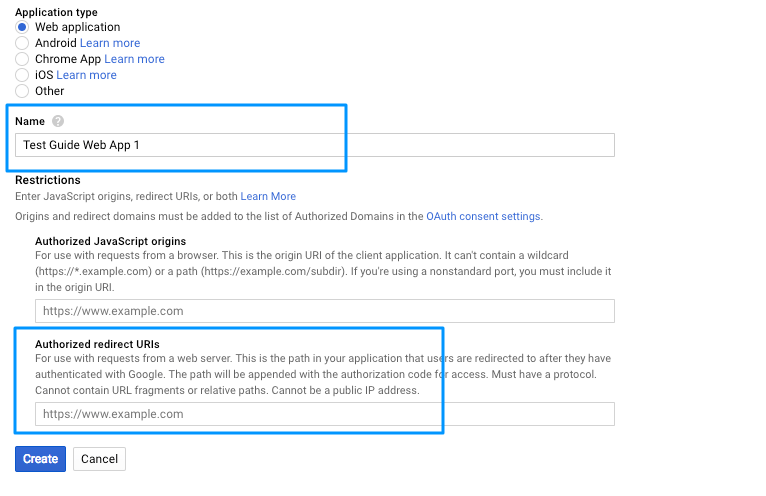Click the Restrictions section heading
Image resolution: width=766 pixels, height=496 pixels.
pos(48,180)
